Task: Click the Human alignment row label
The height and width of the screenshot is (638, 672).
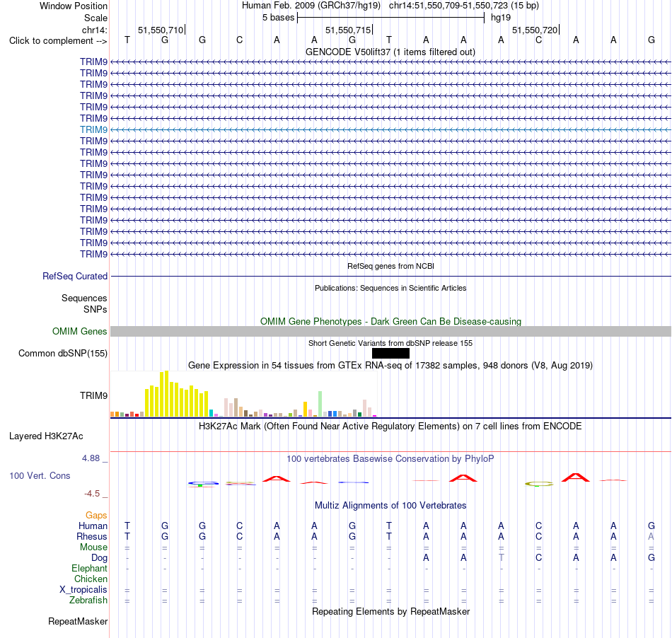Action: (93, 526)
